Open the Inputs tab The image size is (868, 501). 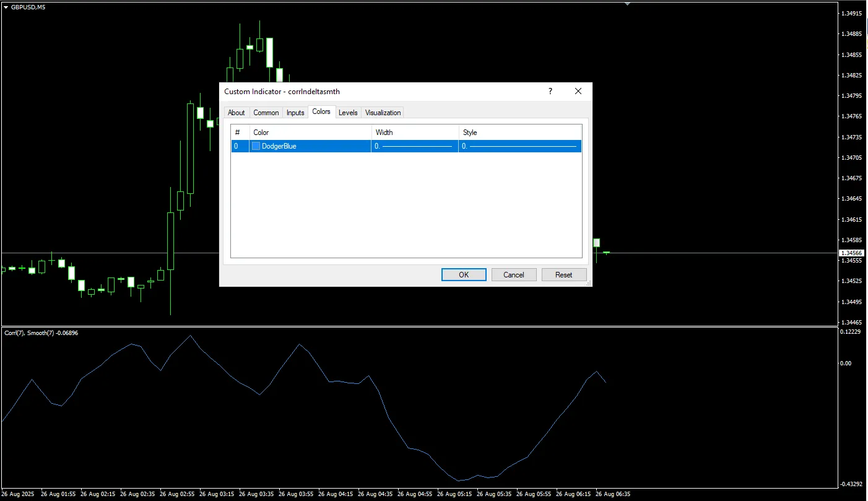[295, 113]
